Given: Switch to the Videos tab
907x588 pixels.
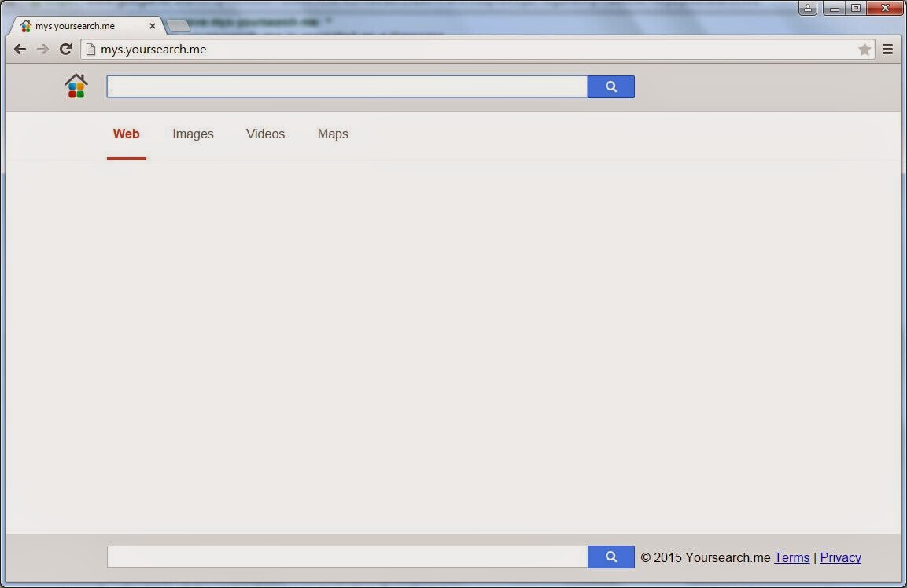Looking at the screenshot, I should click(265, 134).
